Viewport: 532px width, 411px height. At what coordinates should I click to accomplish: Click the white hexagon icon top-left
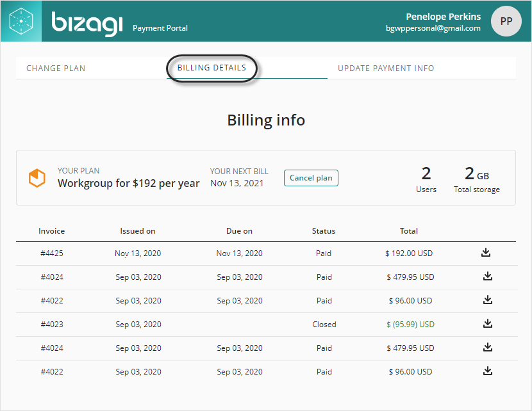coord(21,20)
